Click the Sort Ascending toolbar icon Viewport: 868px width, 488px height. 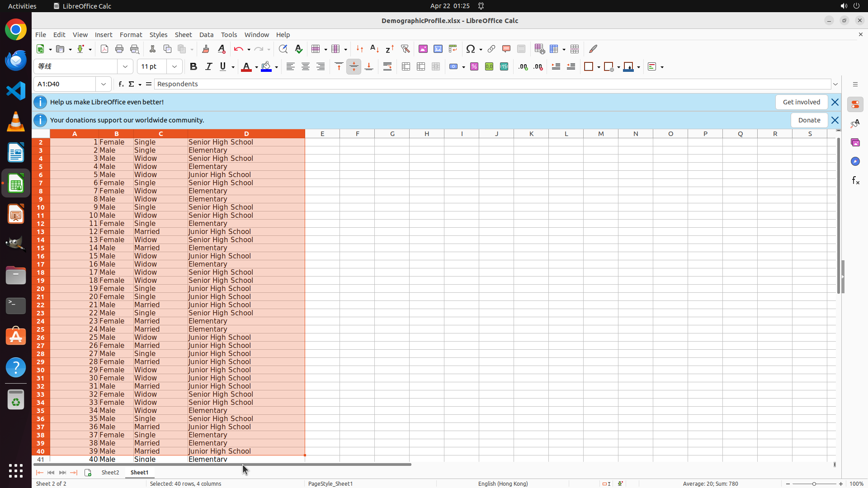(374, 49)
